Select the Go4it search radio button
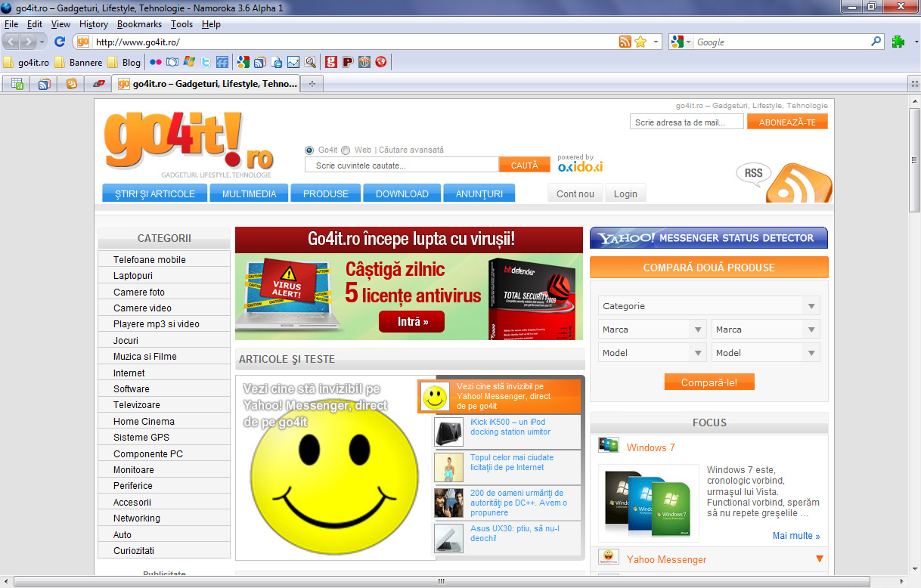 309,150
